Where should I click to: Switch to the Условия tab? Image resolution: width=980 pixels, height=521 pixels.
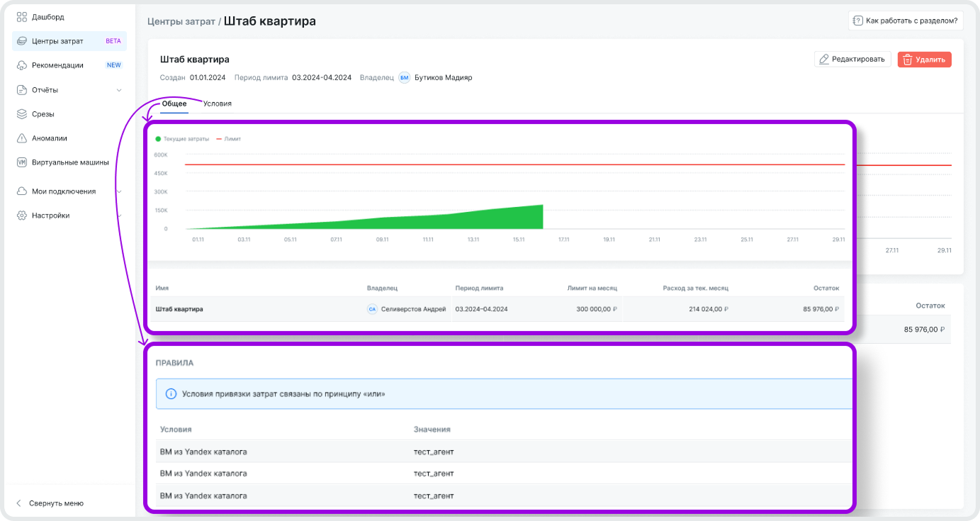coord(217,103)
